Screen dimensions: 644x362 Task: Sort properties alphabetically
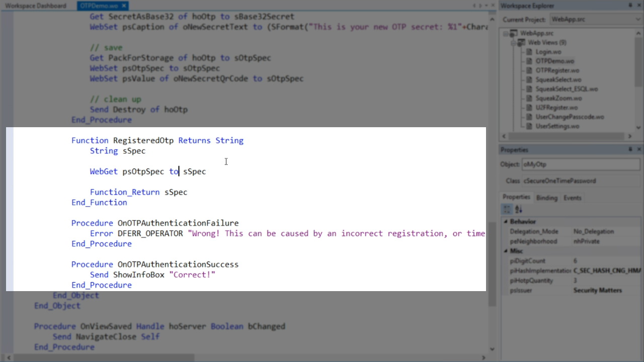coord(519,209)
